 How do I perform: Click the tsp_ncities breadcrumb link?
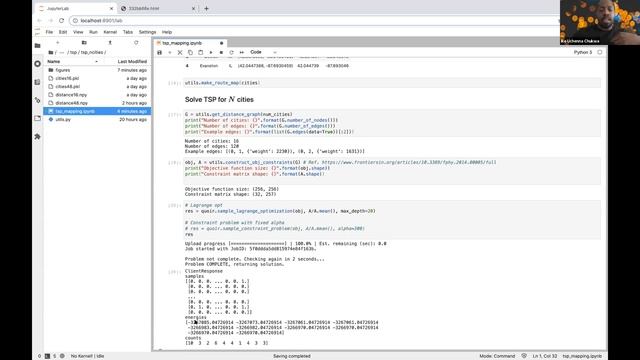coord(92,52)
